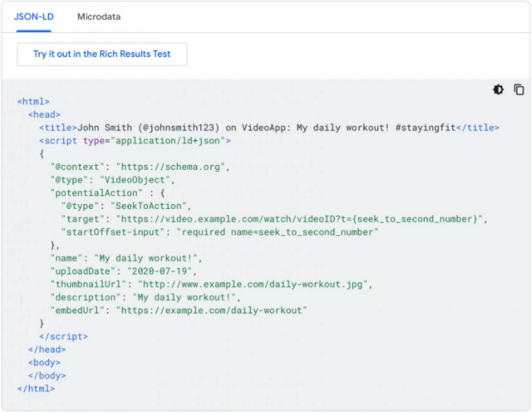Click the <title> line about John Smith
This screenshot has width=532, height=413.
[x=269, y=128]
